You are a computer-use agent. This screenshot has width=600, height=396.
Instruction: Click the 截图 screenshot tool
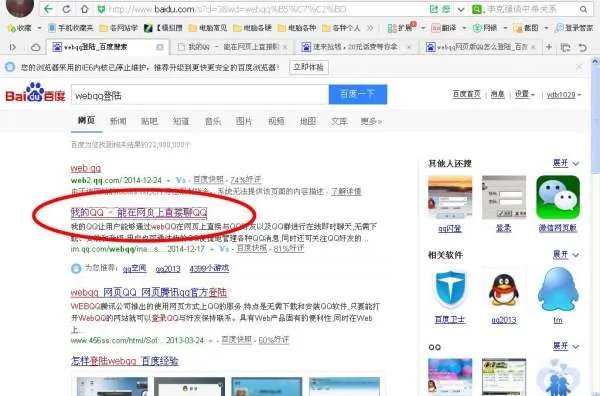click(x=526, y=28)
